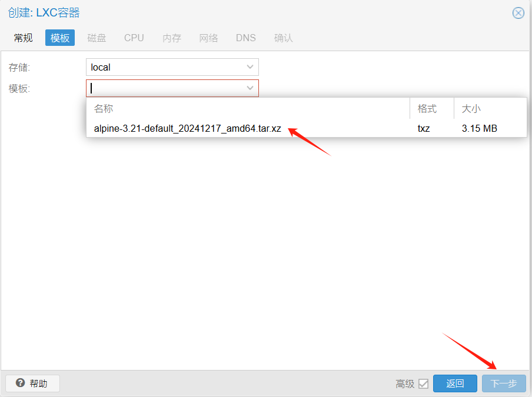Sort by the 名称 column header
This screenshot has width=532, height=397.
pyautogui.click(x=248, y=109)
